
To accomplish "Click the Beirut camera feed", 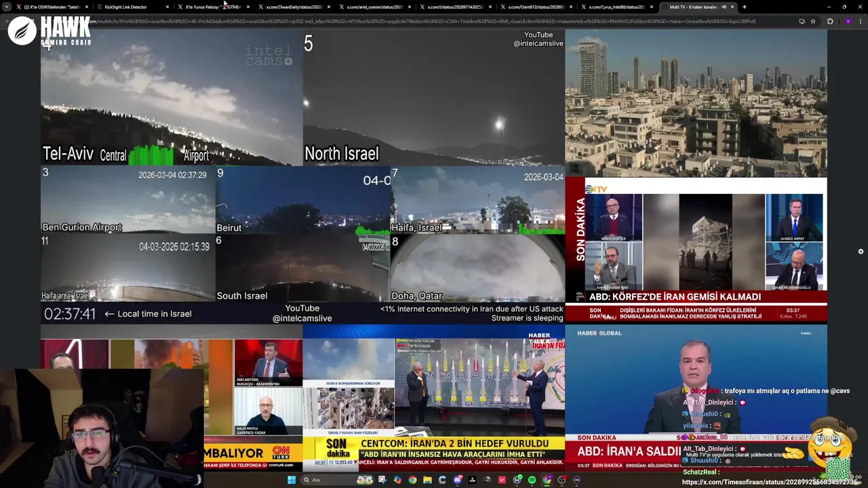I will [303, 200].
